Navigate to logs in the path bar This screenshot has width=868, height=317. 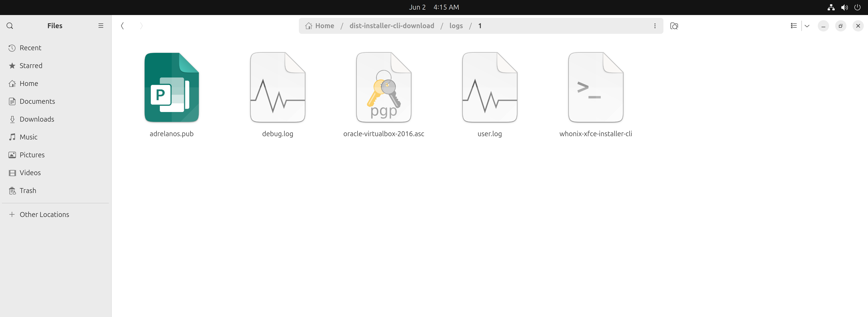(x=456, y=26)
